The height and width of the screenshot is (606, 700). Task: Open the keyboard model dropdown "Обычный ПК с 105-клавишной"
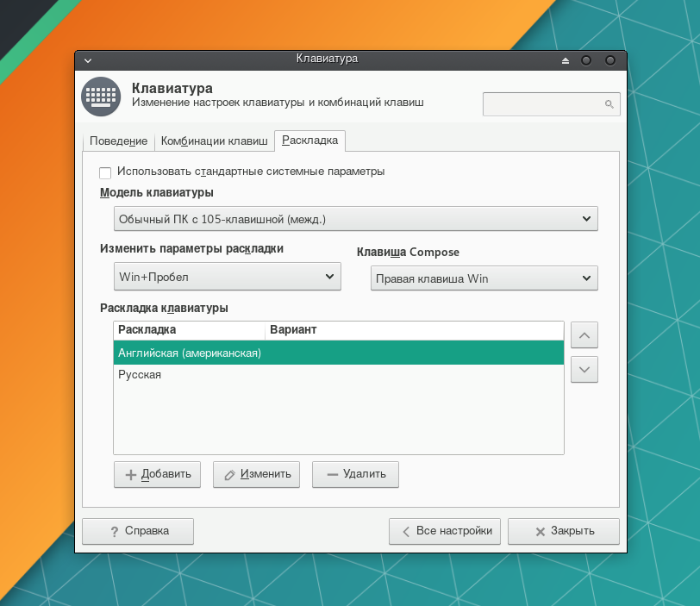356,219
